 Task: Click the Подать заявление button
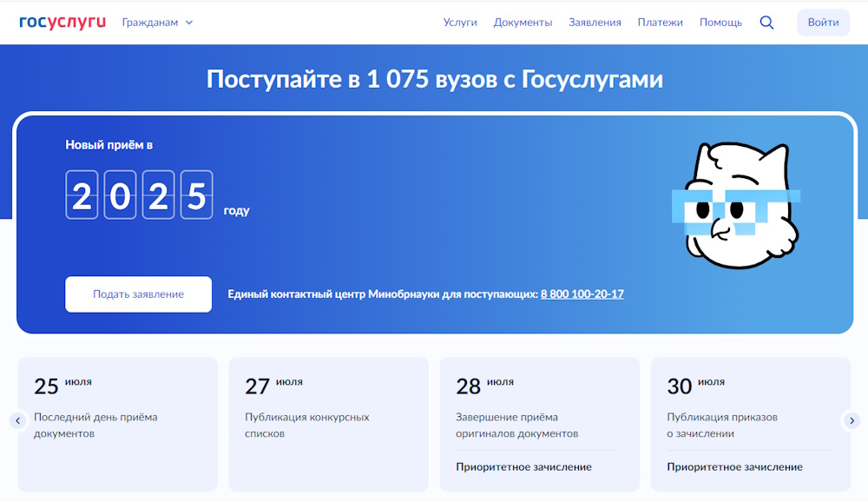[x=138, y=294]
